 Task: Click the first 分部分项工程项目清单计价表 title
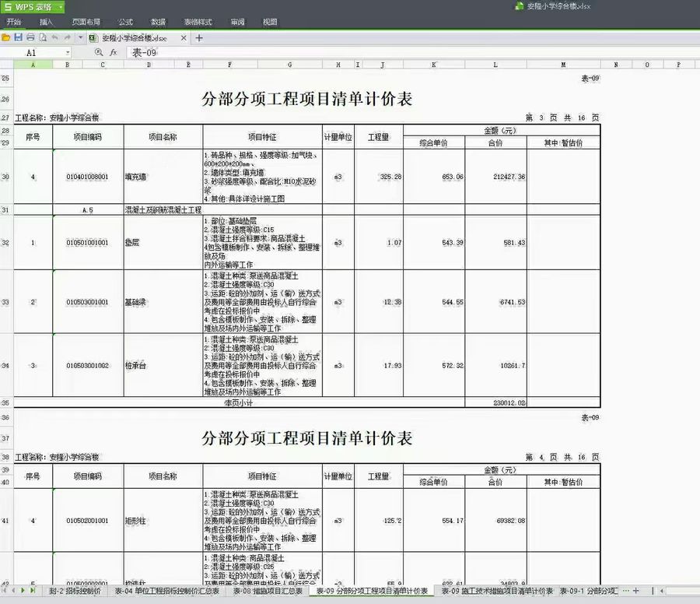click(306, 99)
